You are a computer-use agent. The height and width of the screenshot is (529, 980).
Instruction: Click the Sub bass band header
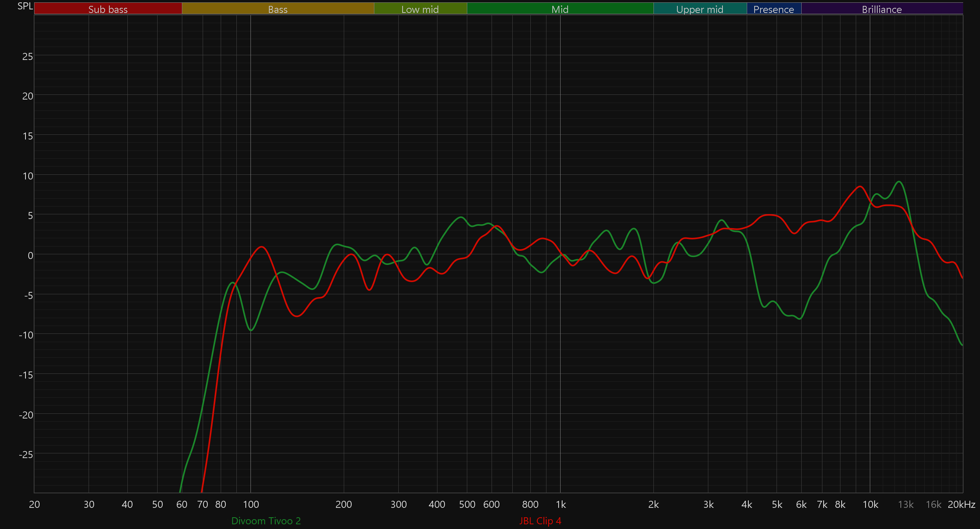tap(108, 9)
